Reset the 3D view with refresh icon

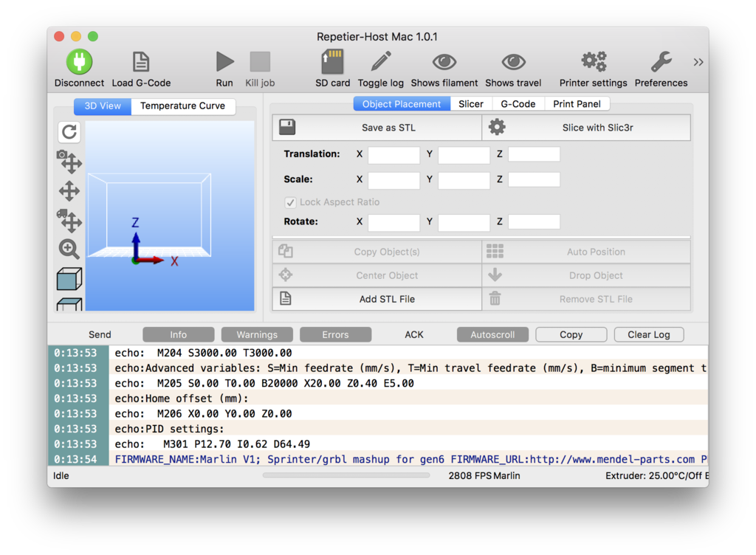(69, 132)
